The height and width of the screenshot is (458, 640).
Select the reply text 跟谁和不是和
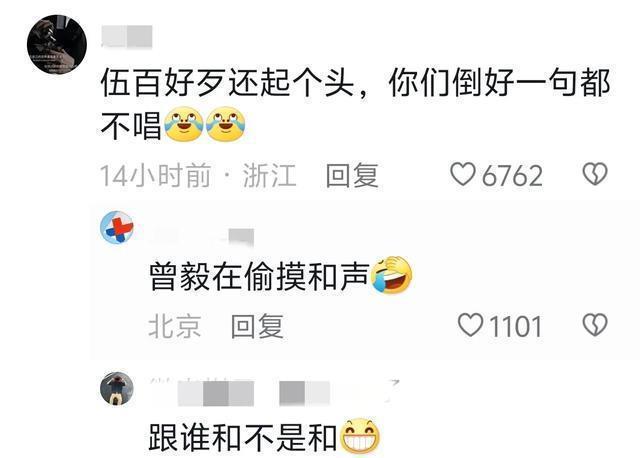click(x=243, y=438)
